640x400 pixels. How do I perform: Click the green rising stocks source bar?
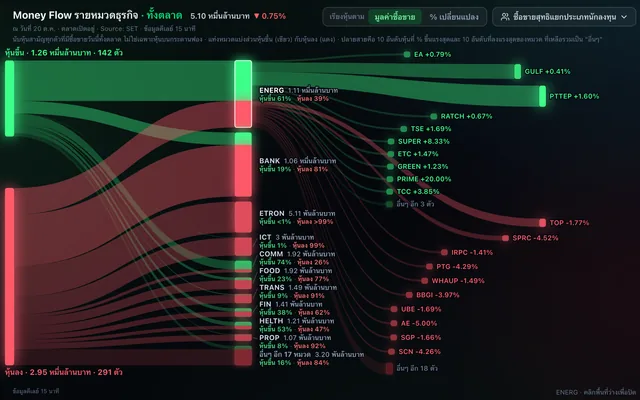pos(9,98)
